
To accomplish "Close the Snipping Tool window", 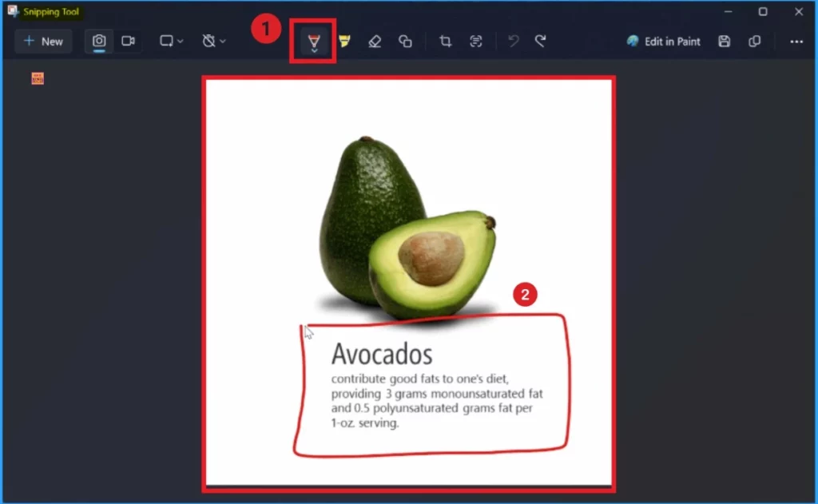I will tap(799, 11).
